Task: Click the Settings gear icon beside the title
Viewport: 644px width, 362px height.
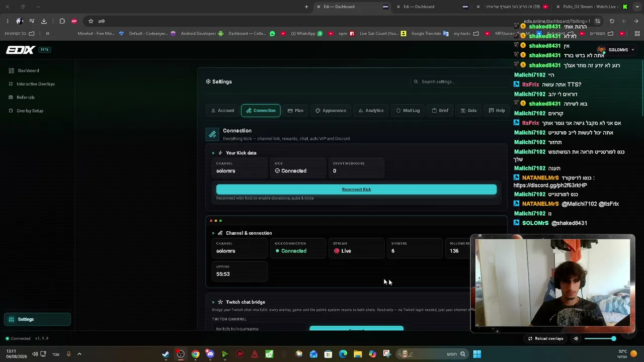Action: pyautogui.click(x=208, y=81)
